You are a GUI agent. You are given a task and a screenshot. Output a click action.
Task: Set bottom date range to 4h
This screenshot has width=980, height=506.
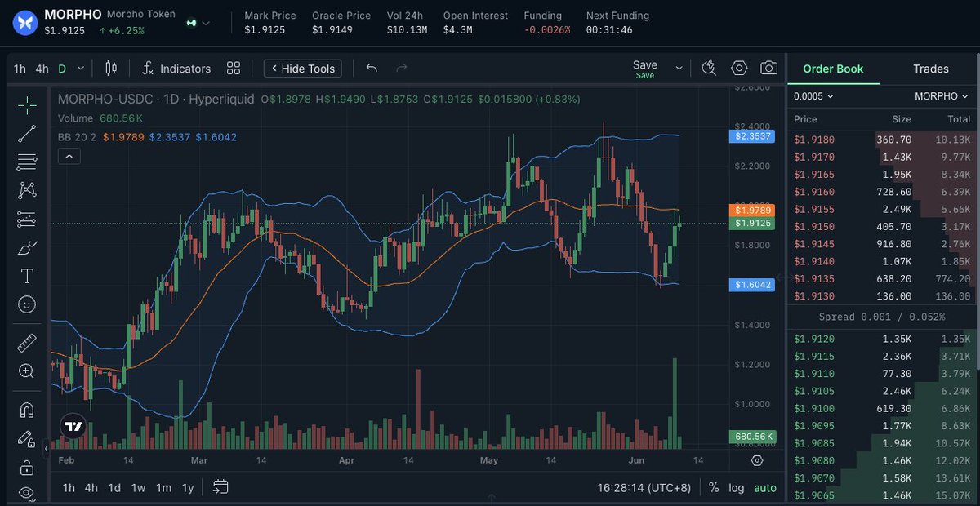pos(91,488)
